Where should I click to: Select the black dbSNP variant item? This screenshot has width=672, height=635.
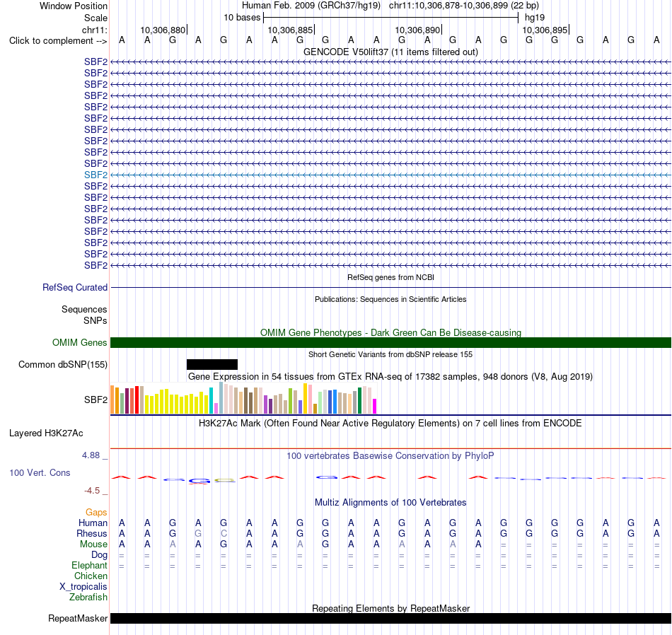point(212,365)
